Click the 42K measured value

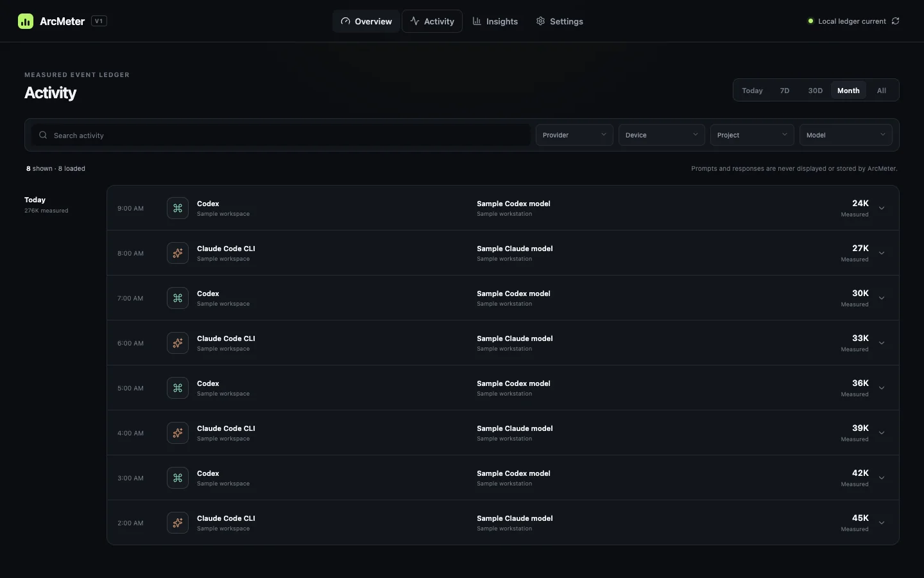click(x=860, y=473)
